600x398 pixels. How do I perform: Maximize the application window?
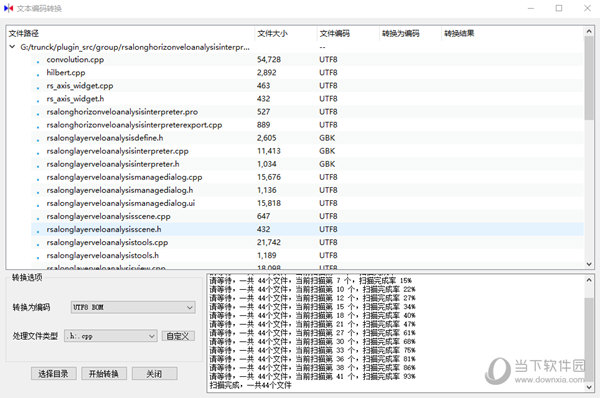tap(559, 8)
